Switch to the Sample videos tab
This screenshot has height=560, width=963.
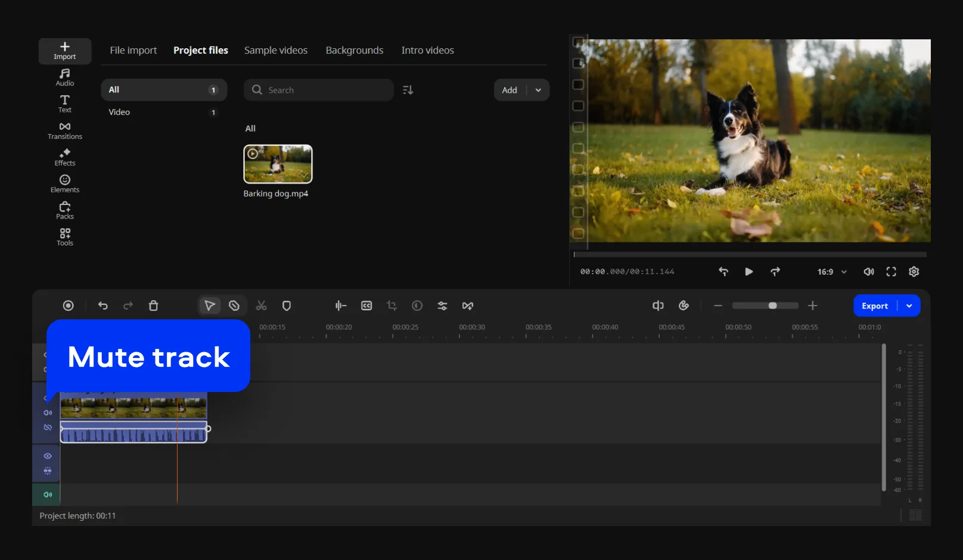(x=276, y=51)
